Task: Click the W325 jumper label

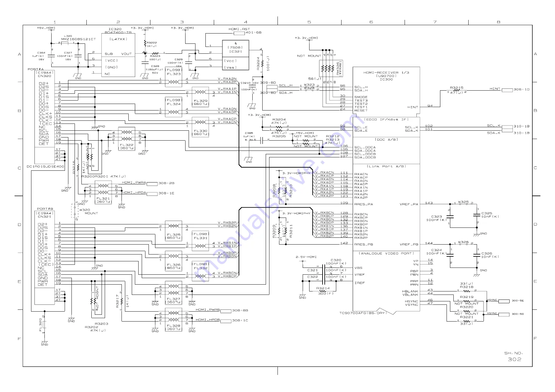Action: tap(463, 202)
